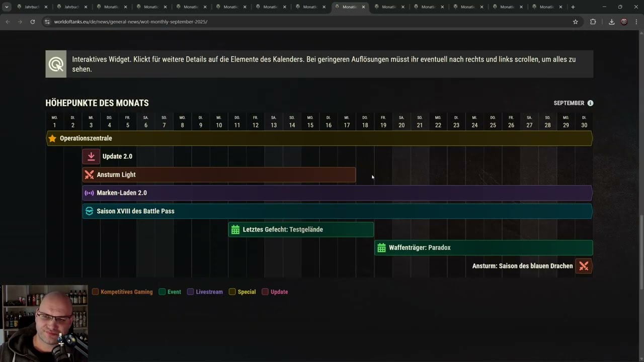Click the Ansturm Light crossed-swords icon
The width and height of the screenshot is (644, 362).
tap(89, 174)
